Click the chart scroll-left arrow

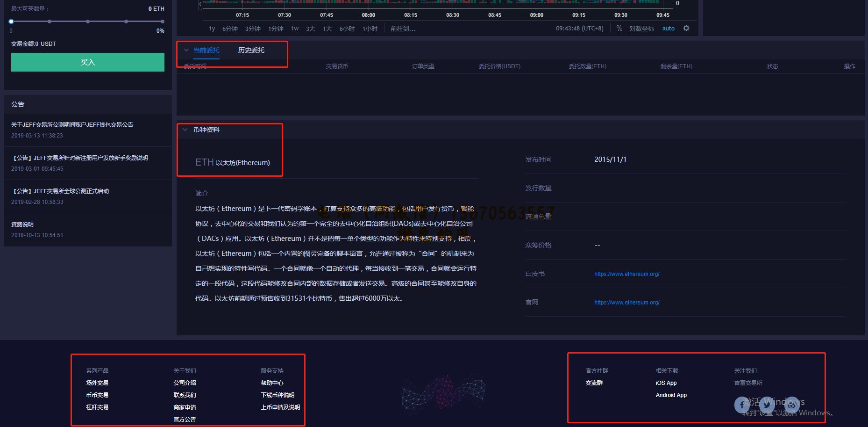[x=200, y=4]
